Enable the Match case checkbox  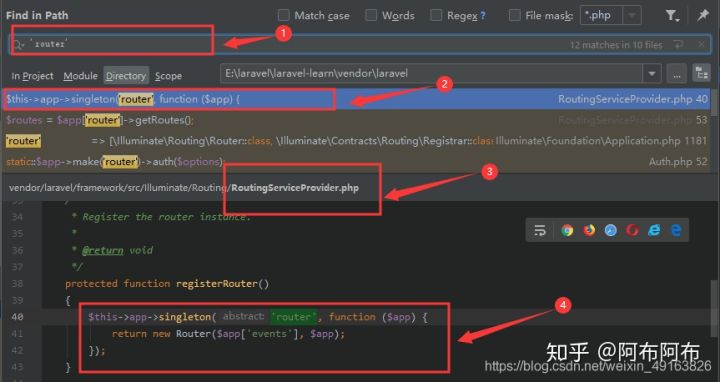(284, 15)
